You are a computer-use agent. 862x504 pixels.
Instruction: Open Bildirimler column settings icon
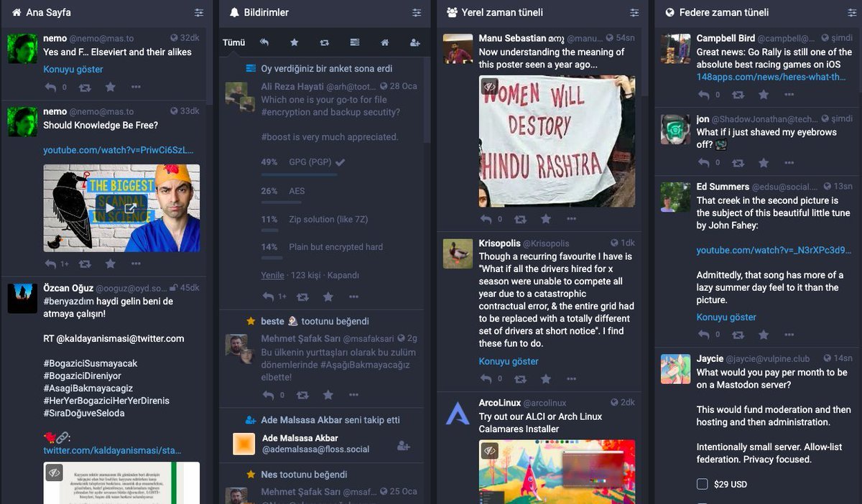pos(417,12)
